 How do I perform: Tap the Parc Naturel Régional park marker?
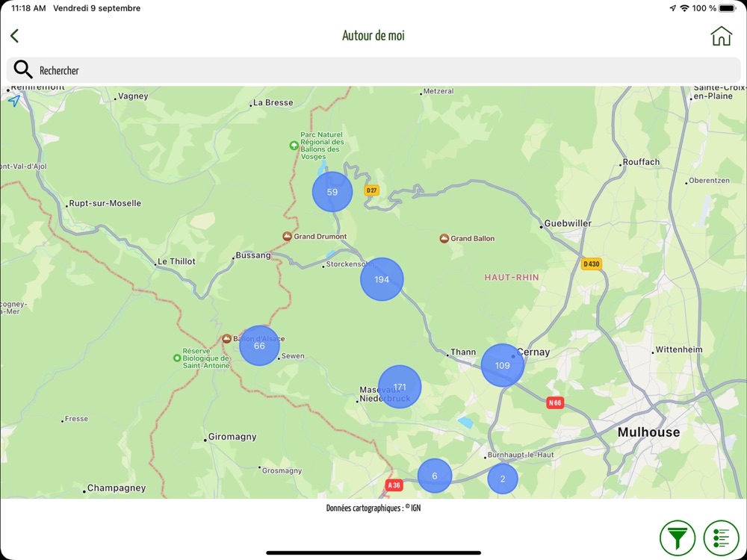(294, 146)
